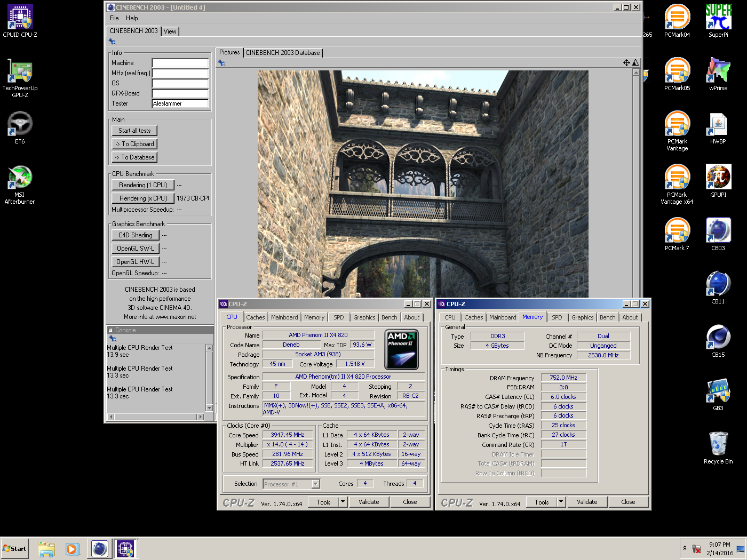The height and width of the screenshot is (560, 747).
Task: Launch ET6 desktop shortcut
Action: [x=20, y=127]
